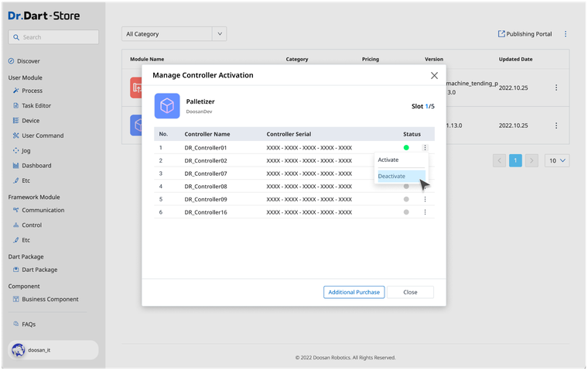The width and height of the screenshot is (588, 371).
Task: Open options menu for DR_Controller16
Action: [425, 212]
